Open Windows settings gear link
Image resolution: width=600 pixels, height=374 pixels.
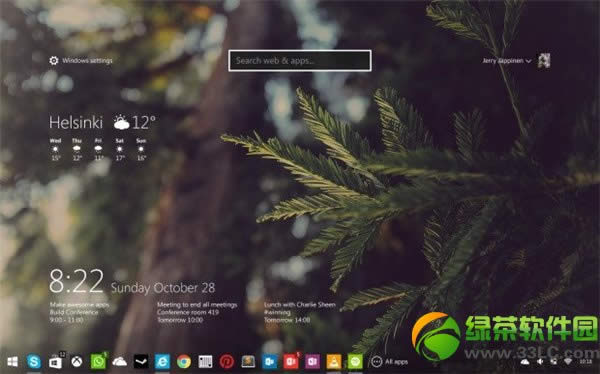(x=81, y=60)
